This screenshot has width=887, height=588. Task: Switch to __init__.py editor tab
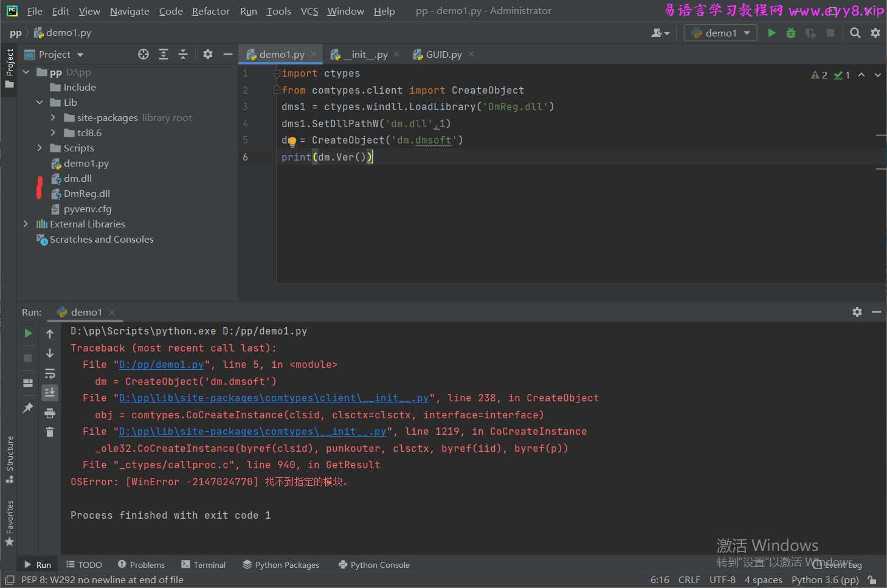click(359, 55)
